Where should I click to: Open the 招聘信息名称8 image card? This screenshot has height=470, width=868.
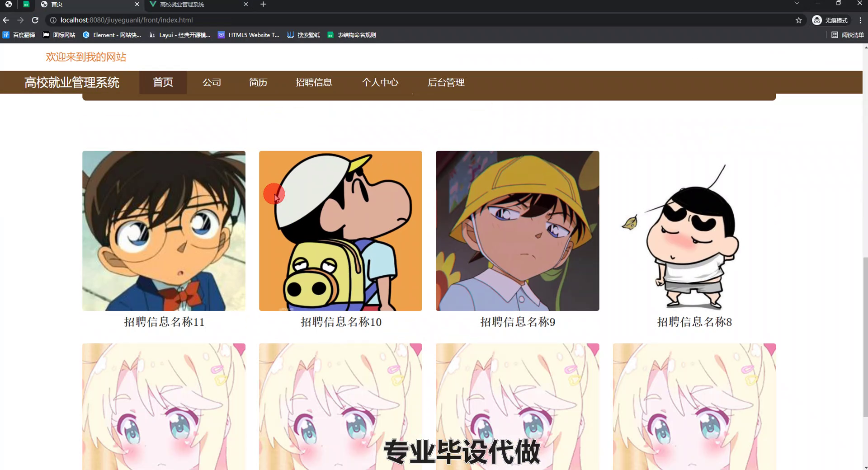(694, 230)
